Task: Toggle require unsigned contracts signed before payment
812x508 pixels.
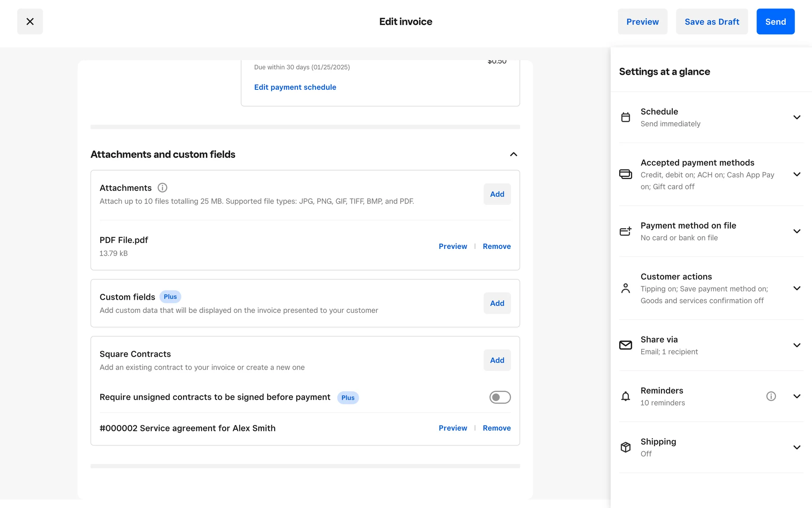Action: [x=500, y=397]
